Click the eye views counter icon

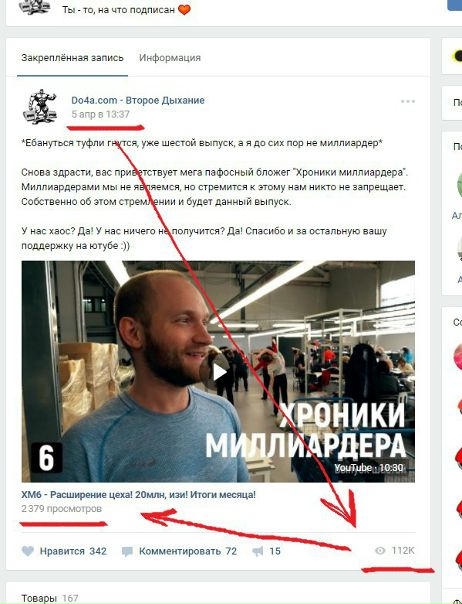click(380, 550)
